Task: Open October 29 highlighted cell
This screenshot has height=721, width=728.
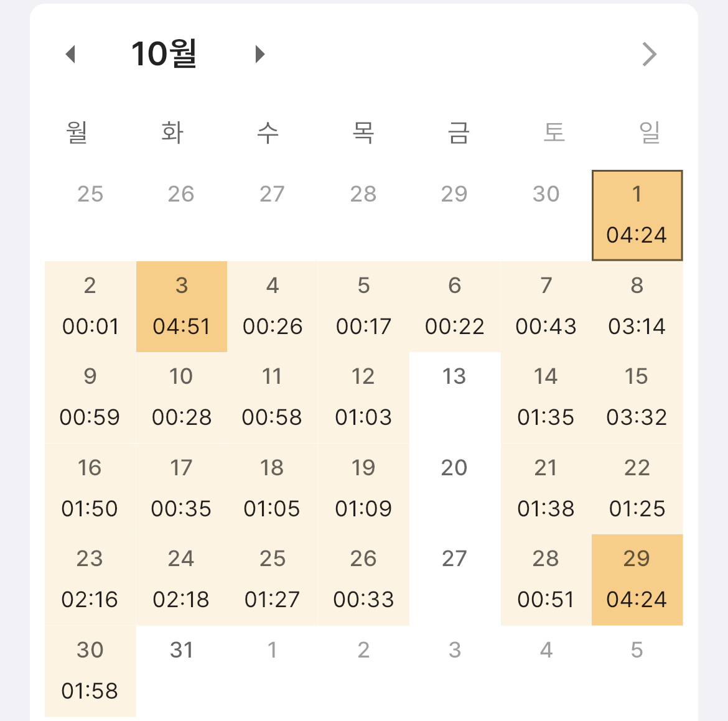Action: [x=637, y=579]
